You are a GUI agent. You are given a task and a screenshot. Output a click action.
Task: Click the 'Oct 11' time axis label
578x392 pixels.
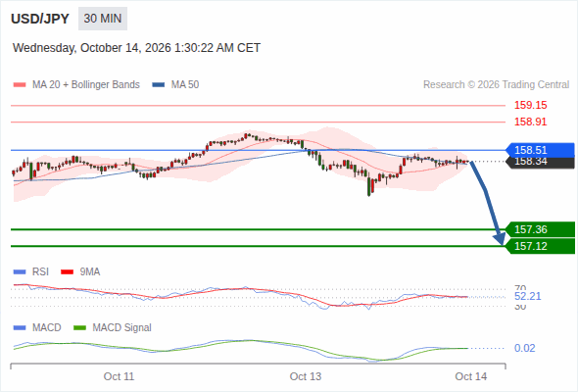119,376
